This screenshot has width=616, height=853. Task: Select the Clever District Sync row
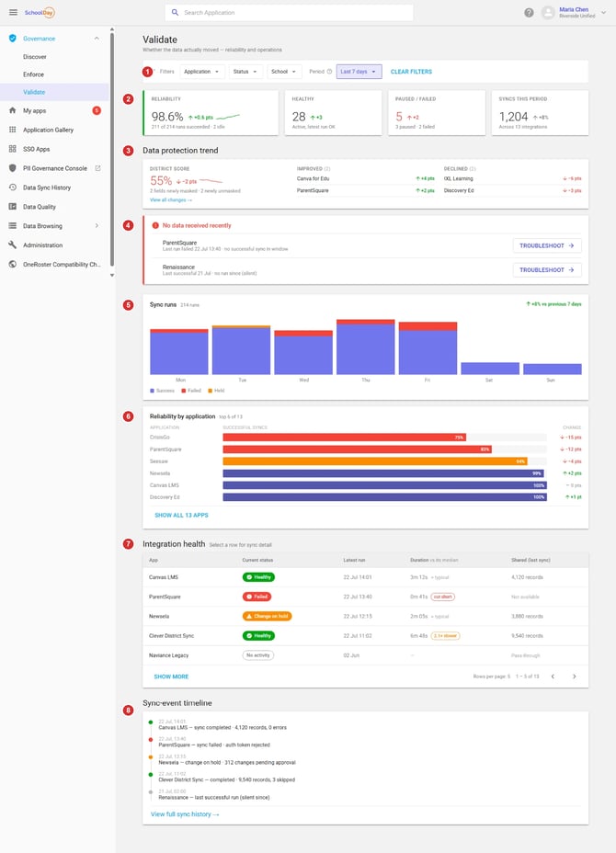365,635
